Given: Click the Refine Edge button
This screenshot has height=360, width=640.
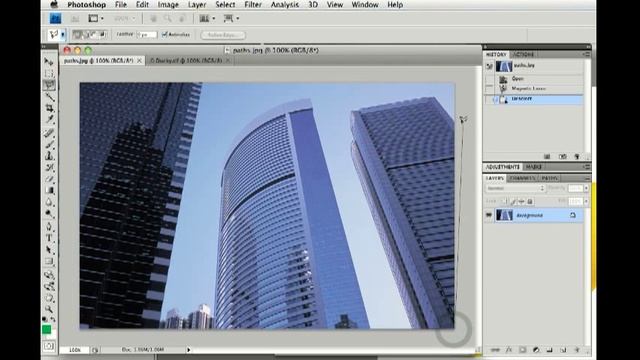Looking at the screenshot, I should pyautogui.click(x=223, y=35).
